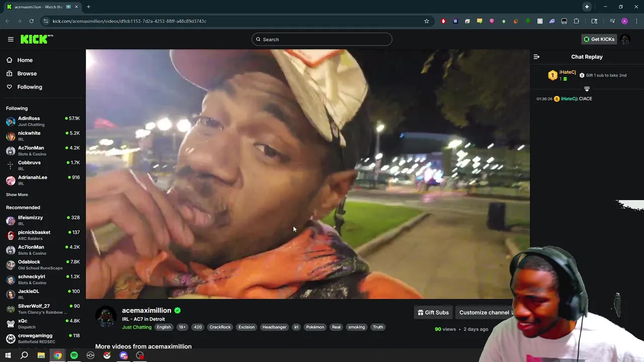Viewport: 644px width, 362px height.
Task: Open SilverWolf_27 recommended channel
Action: pos(43,309)
